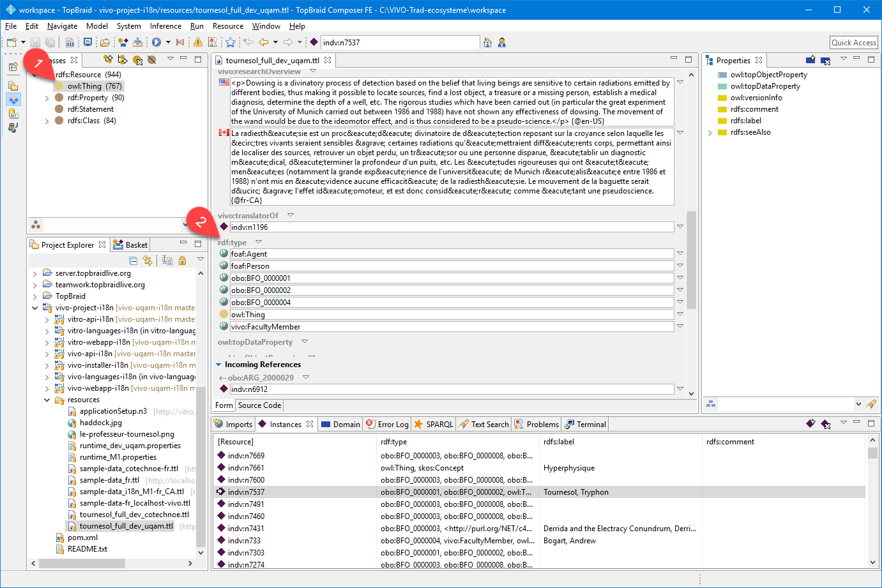Collapse the resources folder
This screenshot has height=588, width=882.
click(47, 400)
